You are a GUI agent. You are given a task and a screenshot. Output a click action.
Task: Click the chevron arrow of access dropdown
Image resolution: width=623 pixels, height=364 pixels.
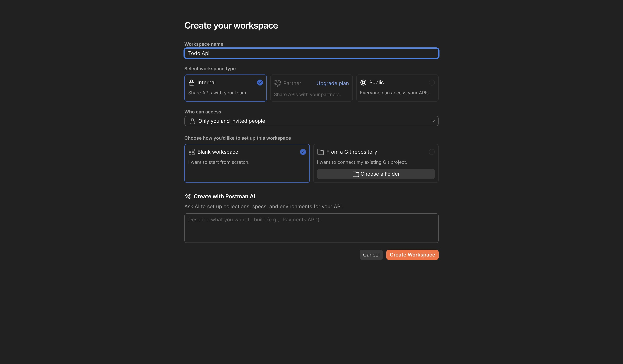(x=433, y=121)
